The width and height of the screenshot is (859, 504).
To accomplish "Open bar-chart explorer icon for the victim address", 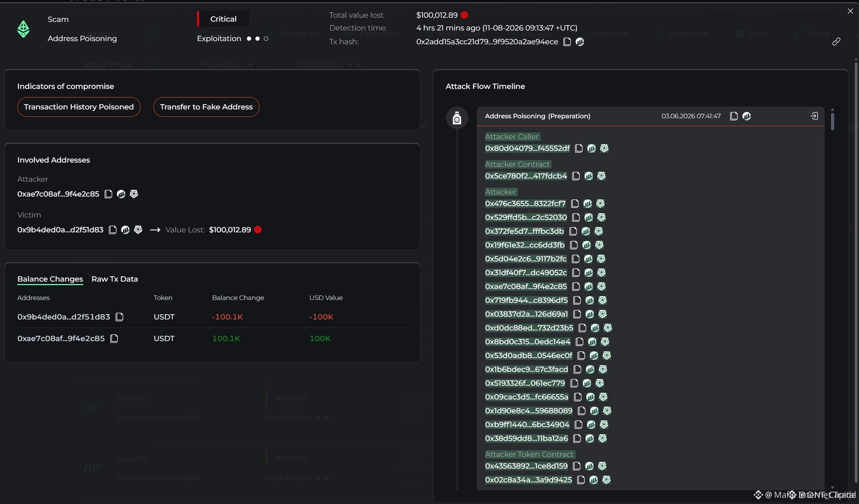I will pos(125,230).
